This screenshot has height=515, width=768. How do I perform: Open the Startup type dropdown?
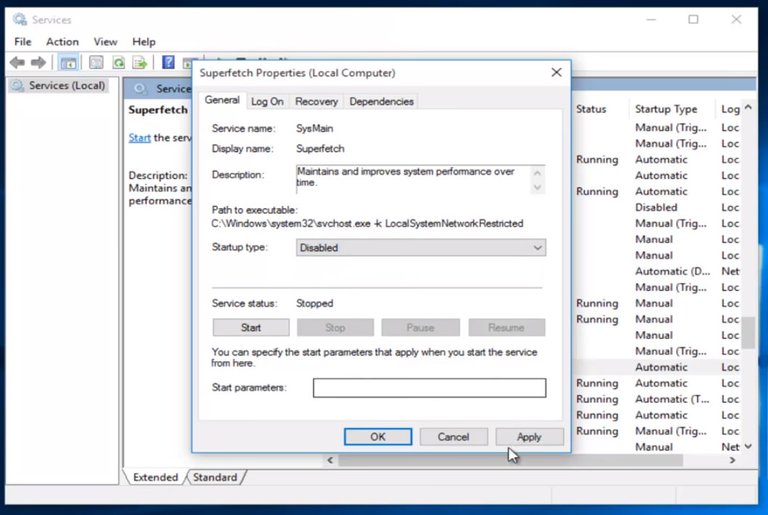421,247
